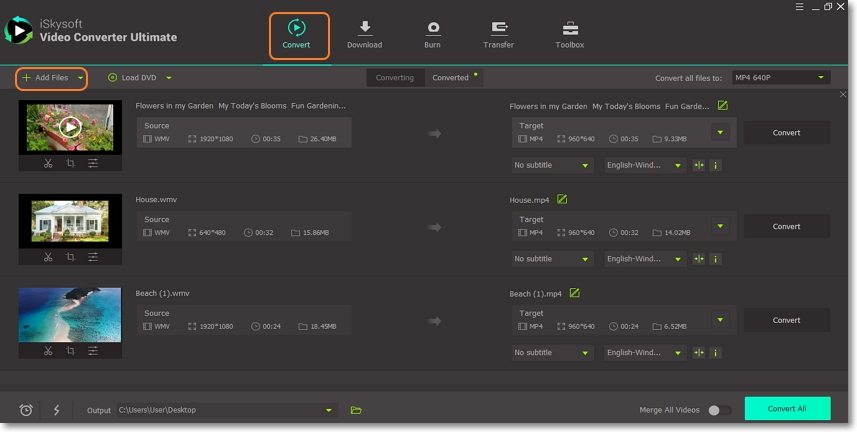Expand the No subtitle dropdown for House video
857x432 pixels.
[x=553, y=259]
